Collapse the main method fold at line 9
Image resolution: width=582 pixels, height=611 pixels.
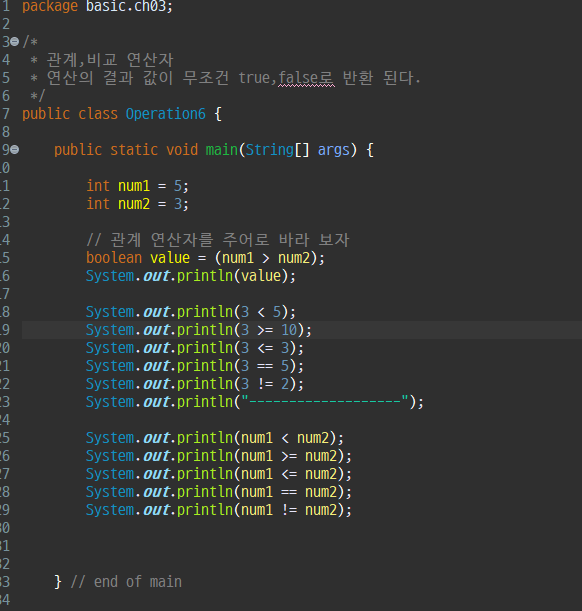pos(14,149)
